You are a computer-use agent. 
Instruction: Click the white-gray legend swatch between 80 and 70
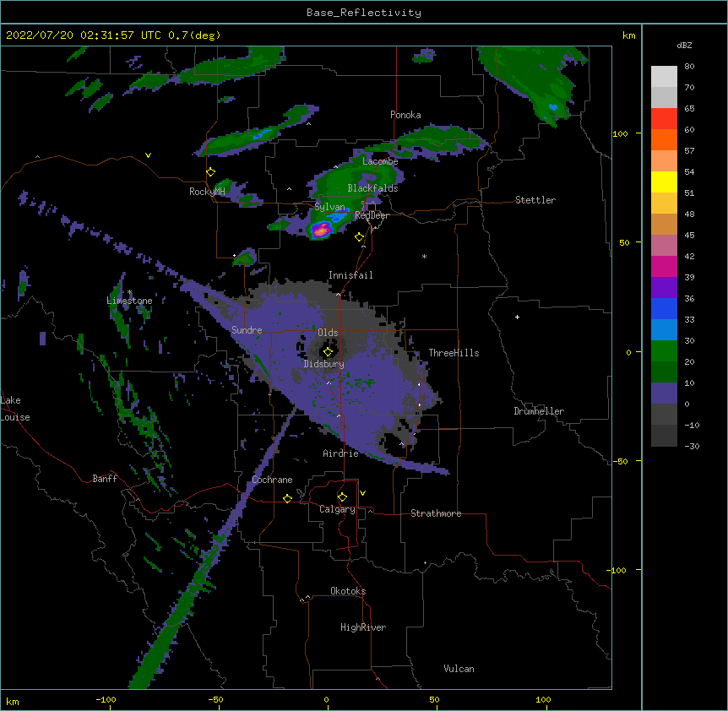coord(664,77)
